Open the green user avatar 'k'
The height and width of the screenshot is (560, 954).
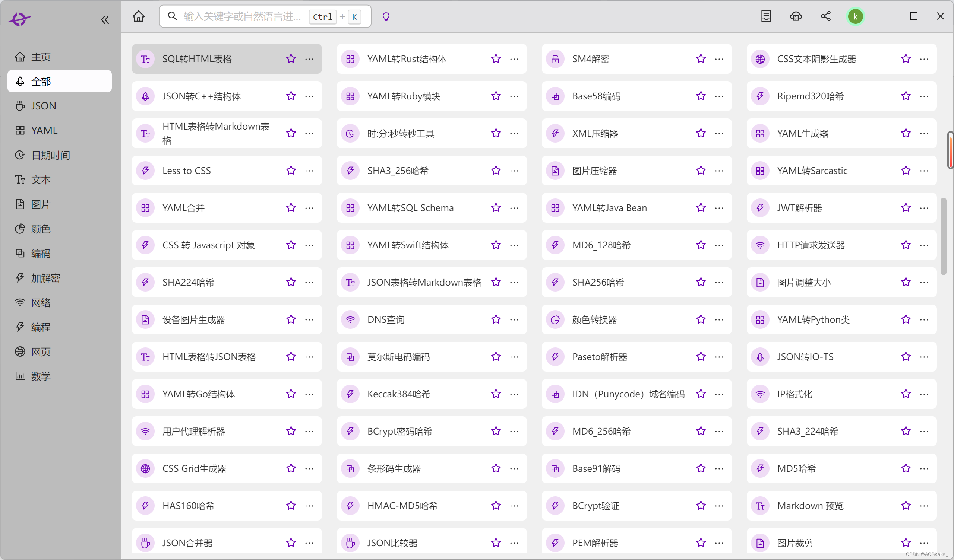[x=855, y=16]
